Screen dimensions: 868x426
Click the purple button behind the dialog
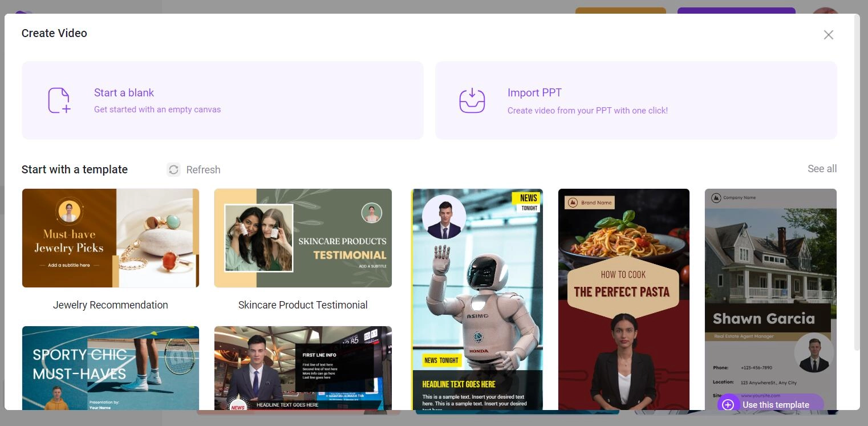(x=736, y=10)
